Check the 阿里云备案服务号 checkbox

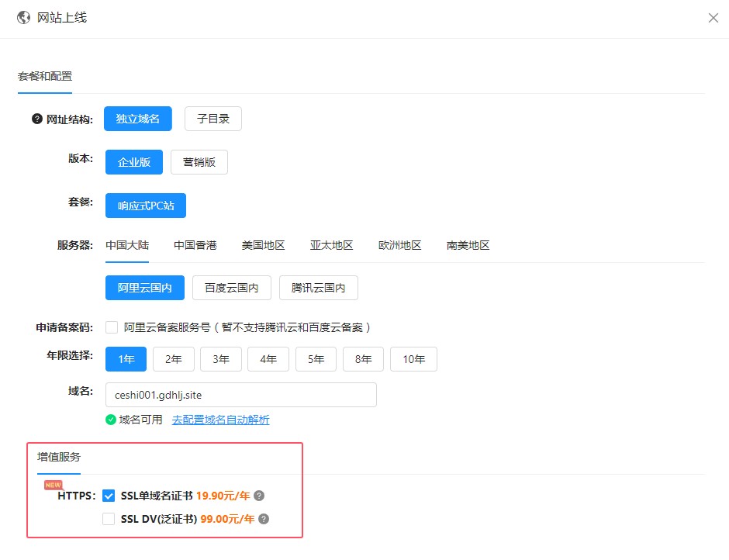[x=112, y=327]
